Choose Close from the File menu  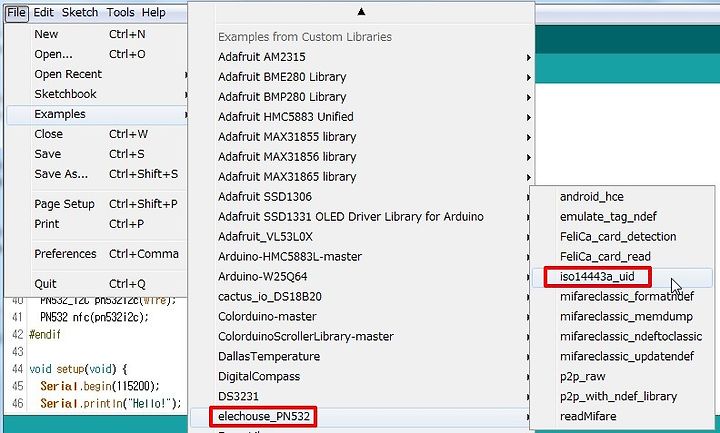[x=97, y=134]
